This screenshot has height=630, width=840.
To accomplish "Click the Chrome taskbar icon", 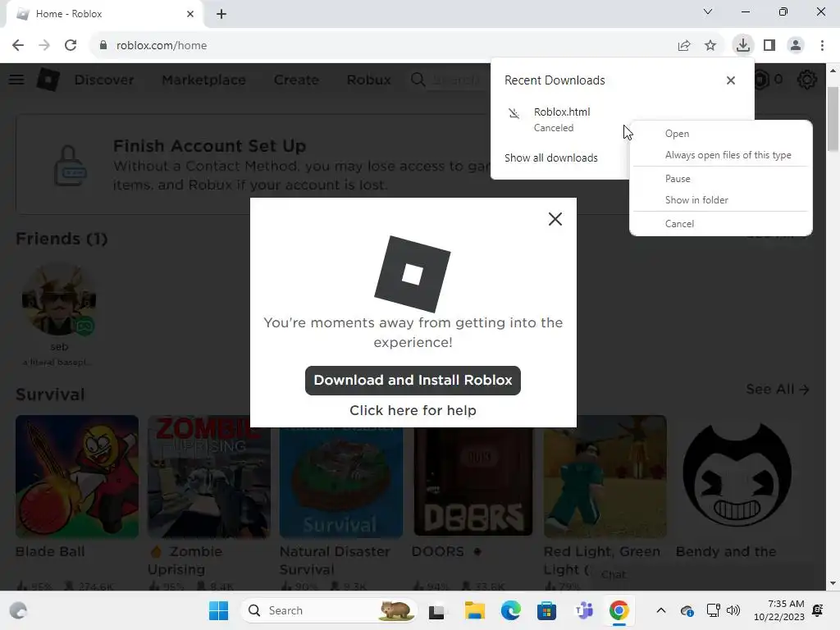I will 619,610.
